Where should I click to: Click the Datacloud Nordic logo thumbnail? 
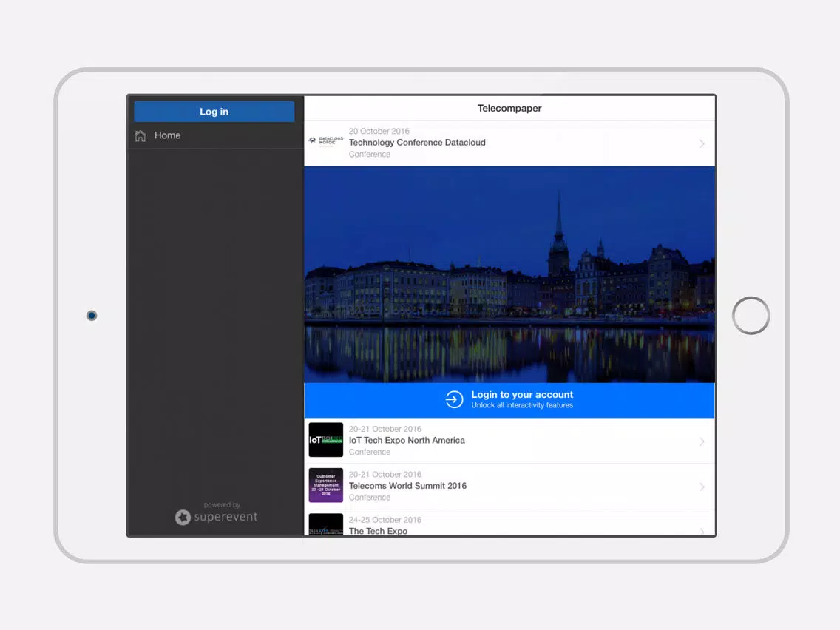[x=325, y=141]
